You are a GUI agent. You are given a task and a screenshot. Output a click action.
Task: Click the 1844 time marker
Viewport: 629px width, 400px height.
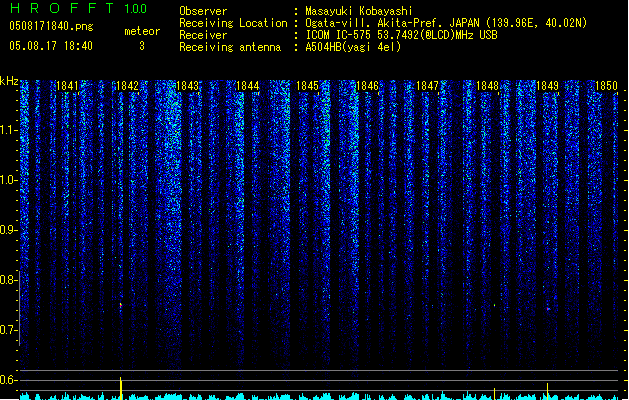point(248,86)
